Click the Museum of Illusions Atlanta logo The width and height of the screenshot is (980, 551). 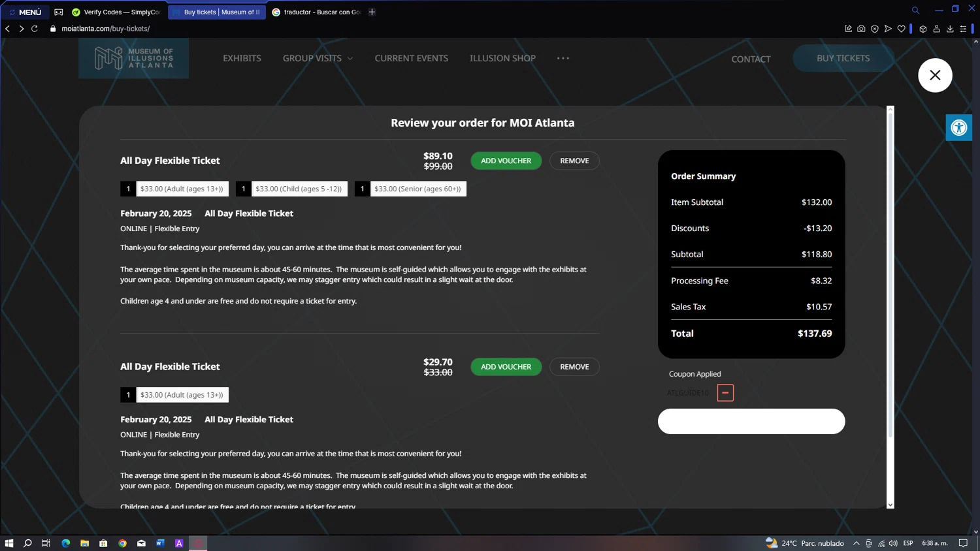pyautogui.click(x=134, y=58)
